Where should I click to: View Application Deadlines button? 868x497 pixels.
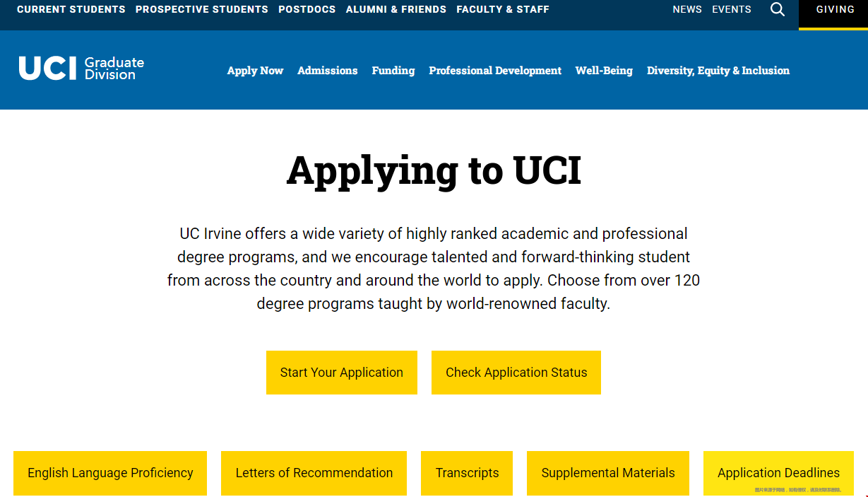point(778,473)
